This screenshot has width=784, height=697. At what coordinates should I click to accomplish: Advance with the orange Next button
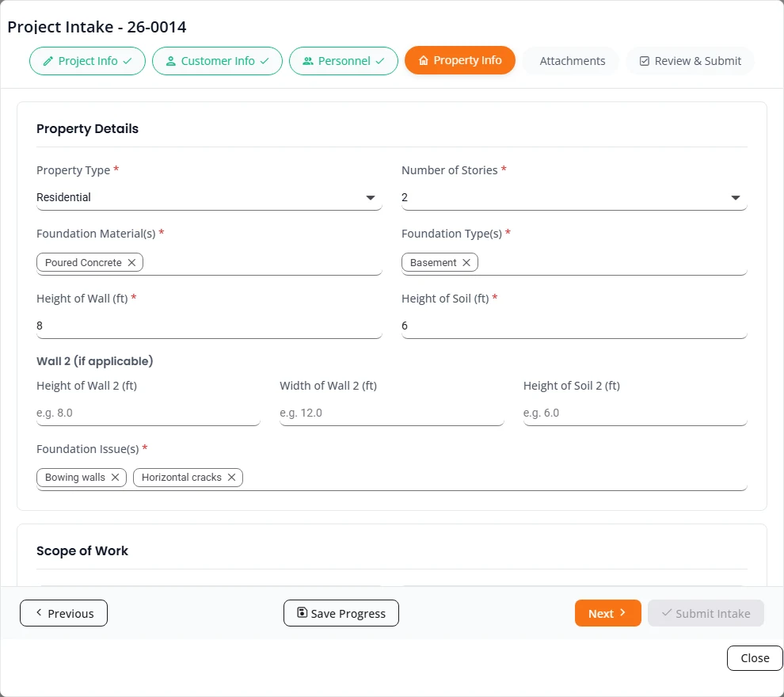tap(607, 613)
